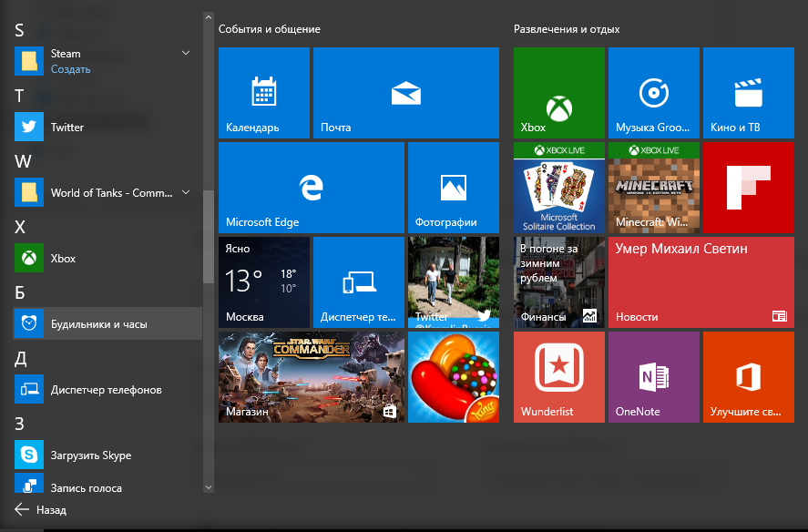Launch the Wunderlist tile
The height and width of the screenshot is (532, 808).
tap(559, 377)
